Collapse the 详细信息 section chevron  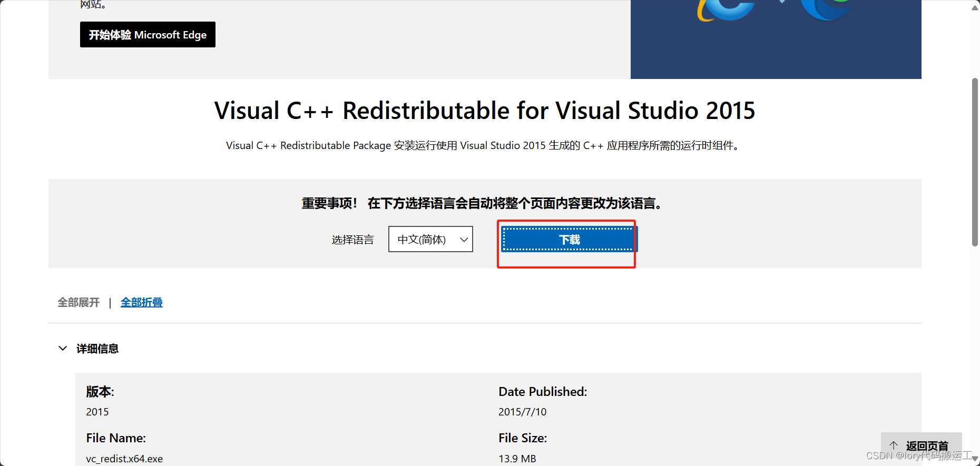coord(63,349)
